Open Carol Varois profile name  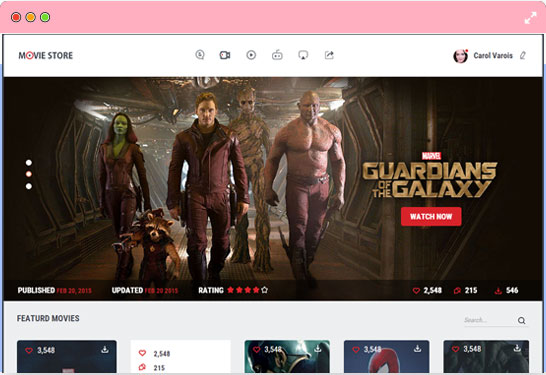[x=493, y=55]
